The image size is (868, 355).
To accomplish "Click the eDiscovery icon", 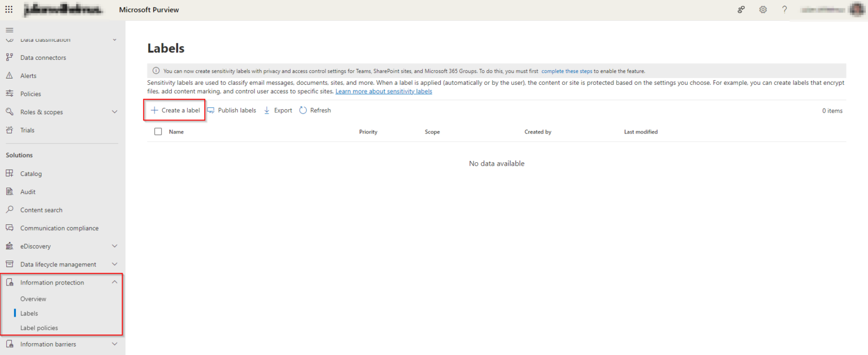I will (10, 246).
